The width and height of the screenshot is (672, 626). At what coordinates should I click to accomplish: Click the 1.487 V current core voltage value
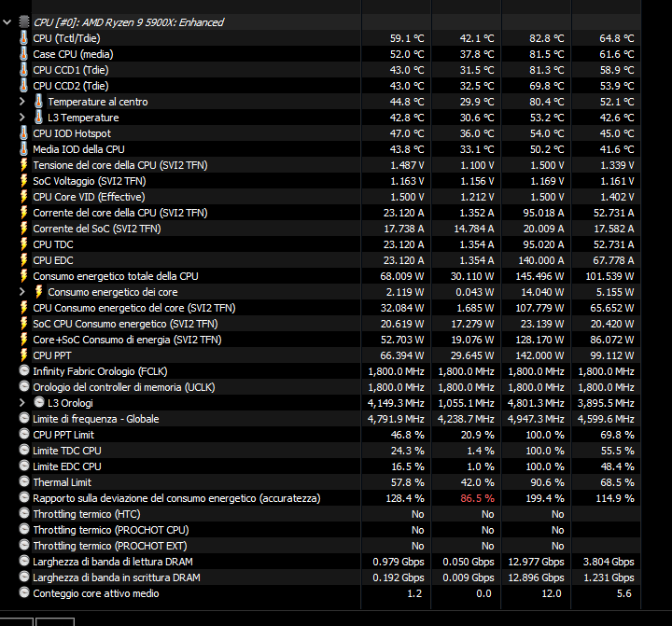[x=407, y=165]
